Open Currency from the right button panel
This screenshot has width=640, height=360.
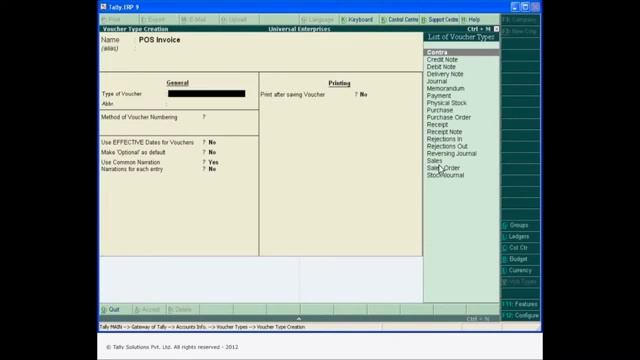click(520, 271)
